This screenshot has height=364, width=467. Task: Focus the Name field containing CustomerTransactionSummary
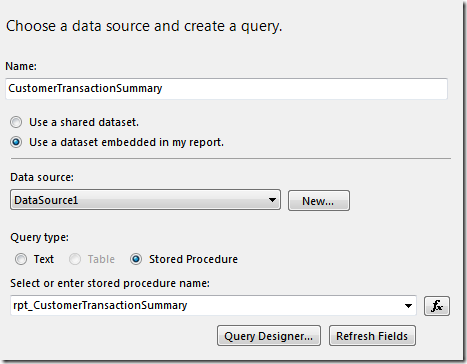[x=226, y=88]
